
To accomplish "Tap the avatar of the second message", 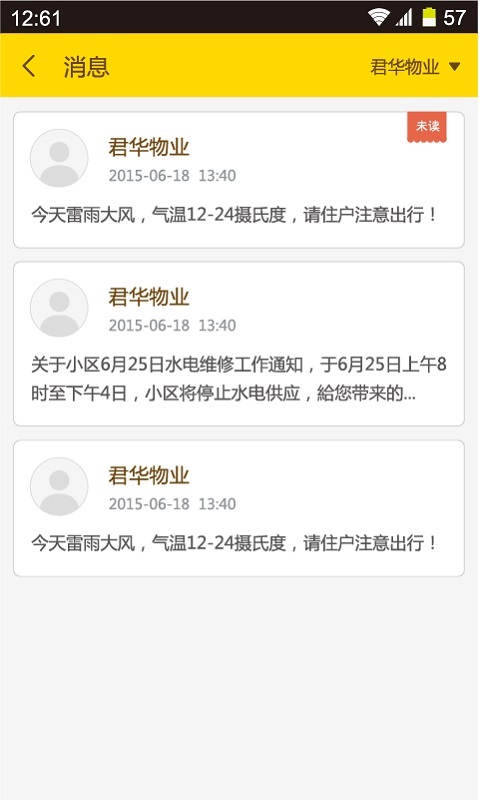I will tap(59, 308).
